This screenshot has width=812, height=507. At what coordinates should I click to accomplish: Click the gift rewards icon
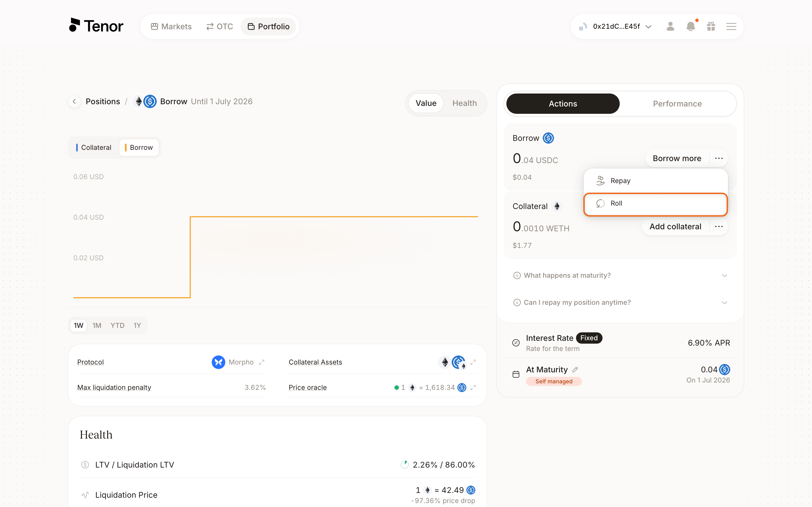pyautogui.click(x=711, y=26)
